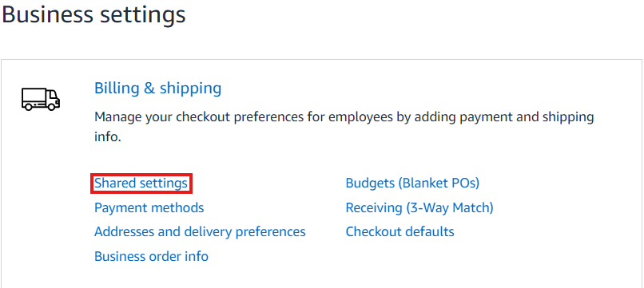Open Receiving (3-Way Match) settings
The image size is (644, 288).
[x=419, y=207]
